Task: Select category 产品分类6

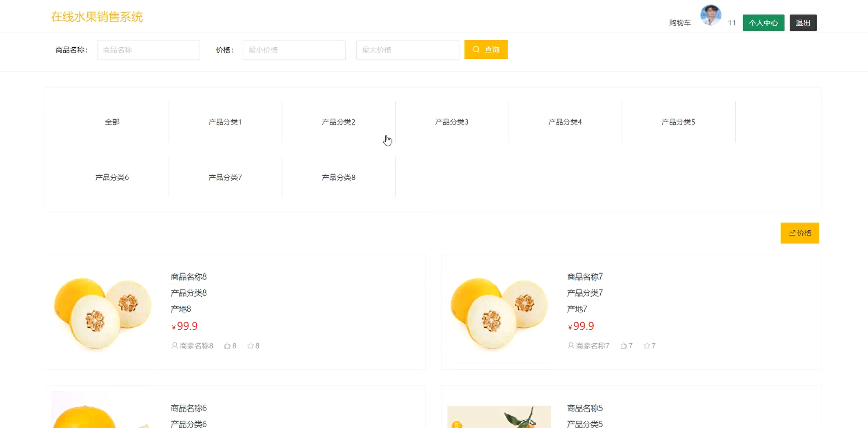Action: [x=112, y=177]
